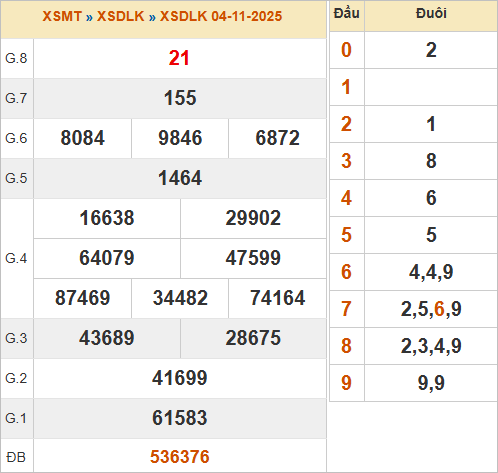Screen dimensions: 498x473
Task: Click tail values 9,9
Action: 431,383
